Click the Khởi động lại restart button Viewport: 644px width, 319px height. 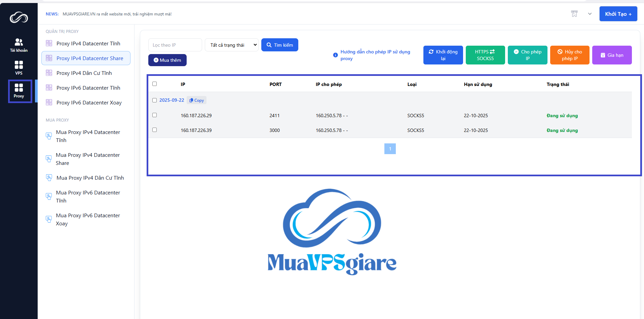tap(443, 55)
